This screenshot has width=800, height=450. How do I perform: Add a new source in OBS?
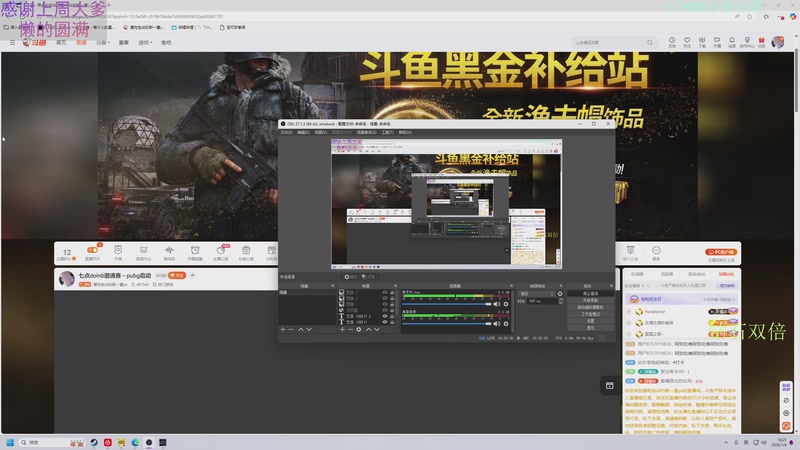click(342, 330)
